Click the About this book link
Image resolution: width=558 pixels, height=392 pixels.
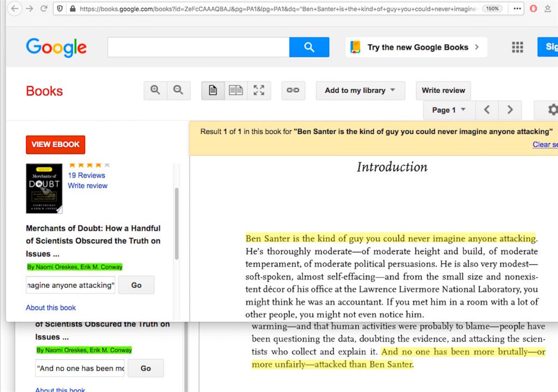point(51,307)
